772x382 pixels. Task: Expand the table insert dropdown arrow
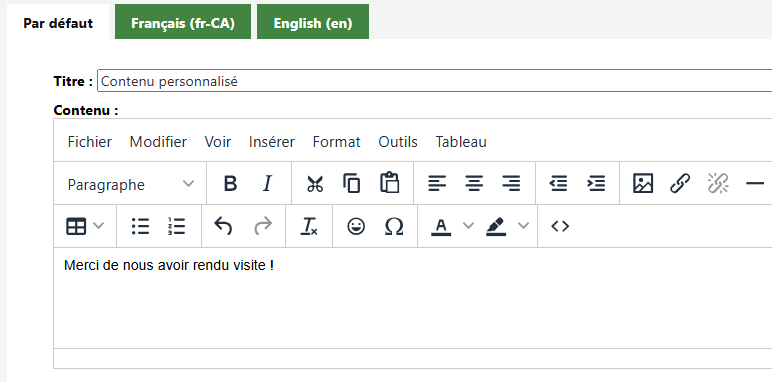pos(98,226)
